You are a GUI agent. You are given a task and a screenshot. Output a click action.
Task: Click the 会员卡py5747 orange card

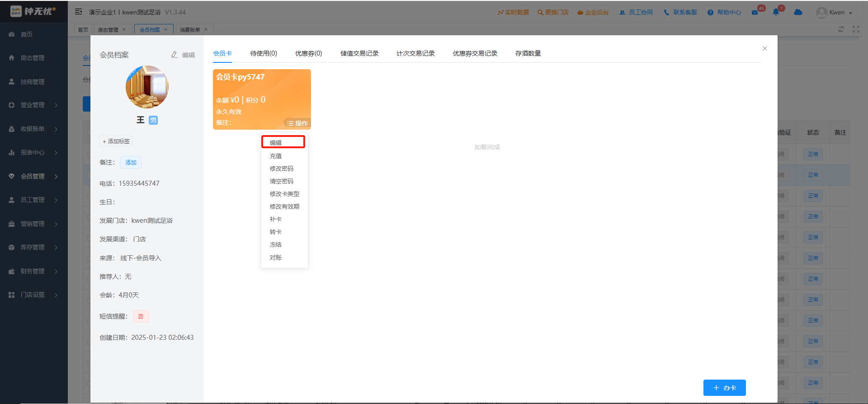click(x=262, y=99)
